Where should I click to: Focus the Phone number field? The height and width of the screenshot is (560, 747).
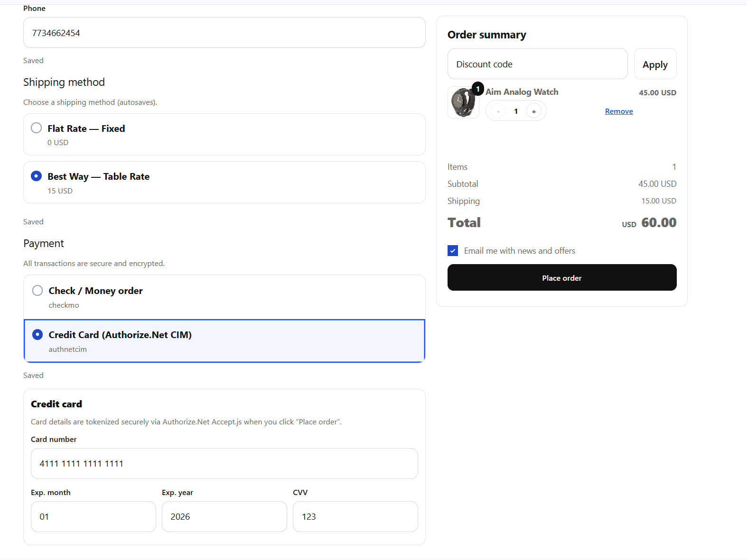click(x=224, y=33)
